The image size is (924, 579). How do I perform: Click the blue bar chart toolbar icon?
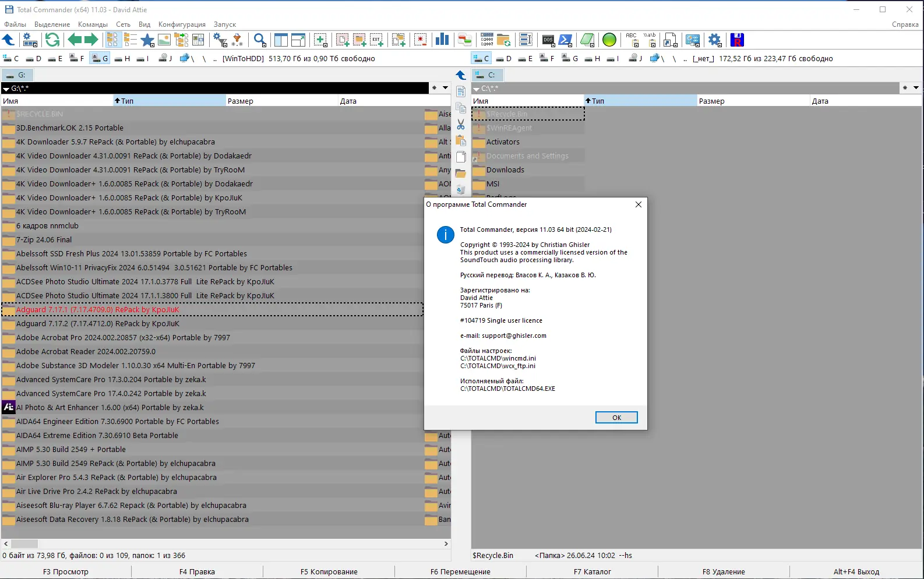(442, 40)
